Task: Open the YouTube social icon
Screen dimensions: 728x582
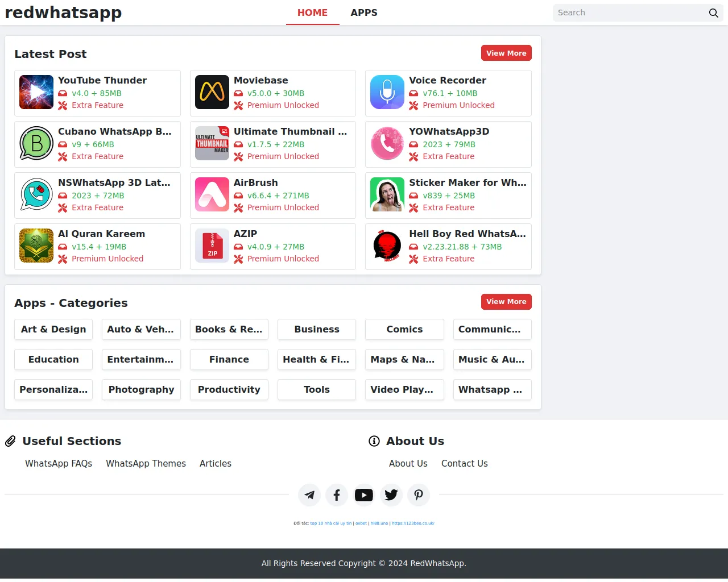Action: click(x=364, y=495)
